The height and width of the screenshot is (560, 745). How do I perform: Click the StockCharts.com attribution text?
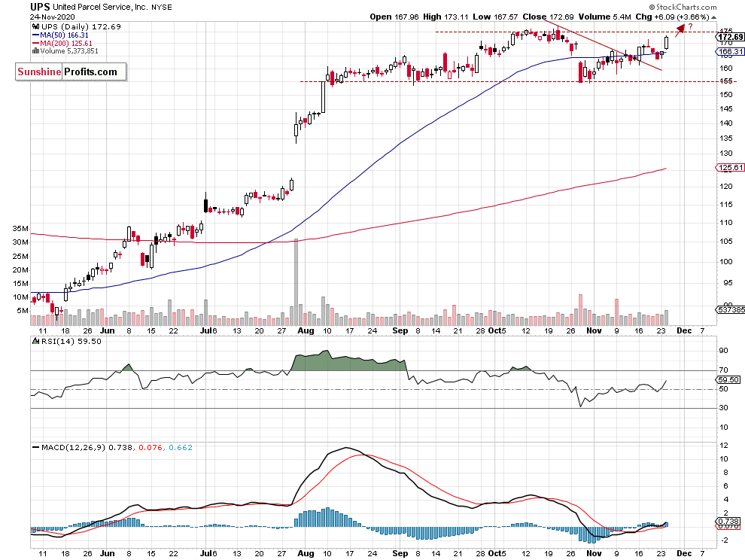(x=683, y=7)
